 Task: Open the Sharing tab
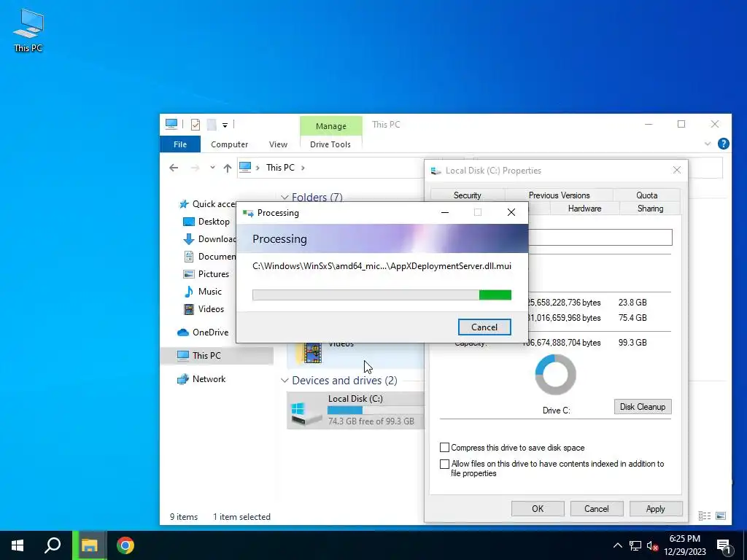650,209
